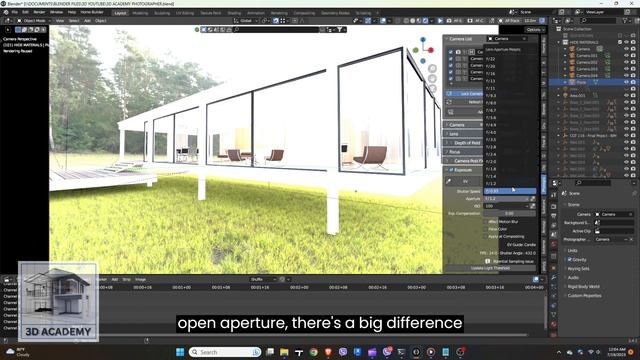Open the Render menu
Screen dimensions: 640x360
[x=40, y=12]
